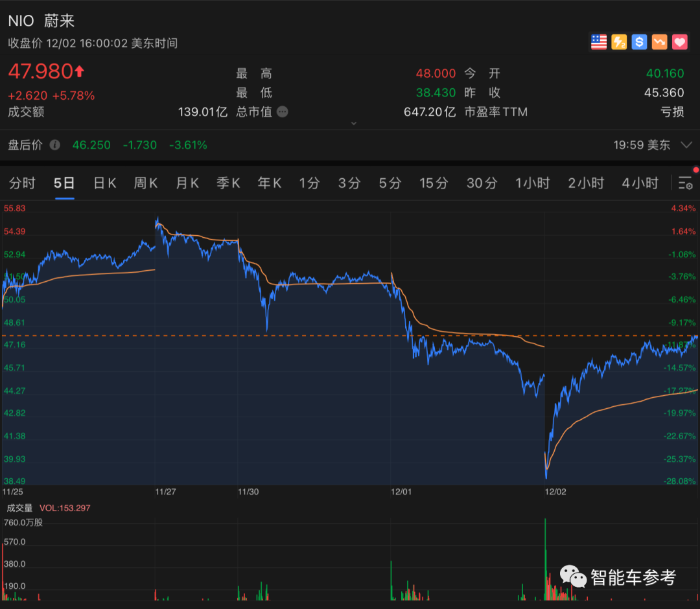Choose the 5分 interval tab
This screenshot has width=700, height=609.
[390, 183]
